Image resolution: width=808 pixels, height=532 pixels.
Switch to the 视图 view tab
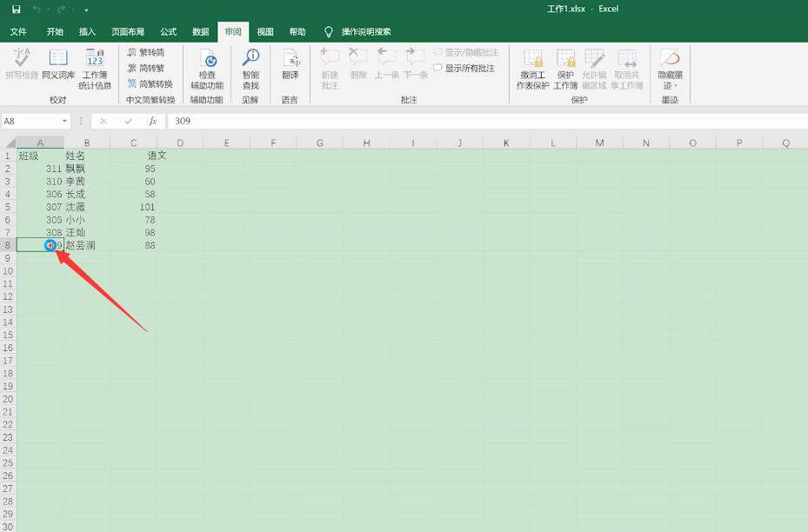click(265, 32)
